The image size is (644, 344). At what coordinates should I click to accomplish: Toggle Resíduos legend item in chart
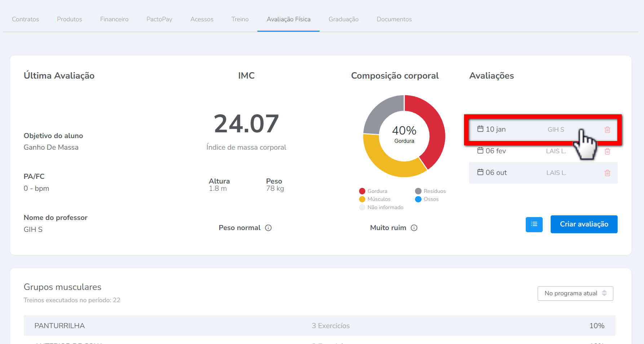click(x=431, y=191)
